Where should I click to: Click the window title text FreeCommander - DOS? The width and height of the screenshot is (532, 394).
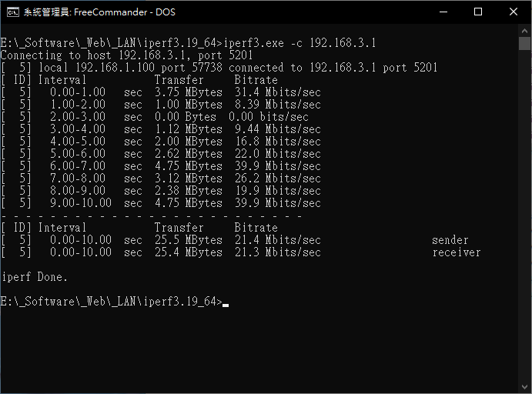(x=125, y=12)
